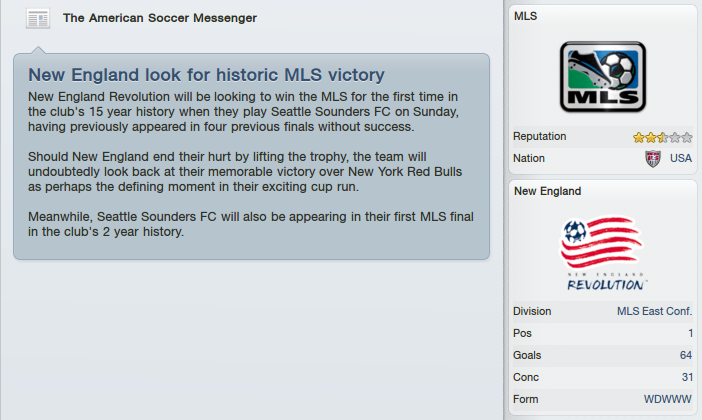Click the Form value WDWWW

(x=668, y=399)
